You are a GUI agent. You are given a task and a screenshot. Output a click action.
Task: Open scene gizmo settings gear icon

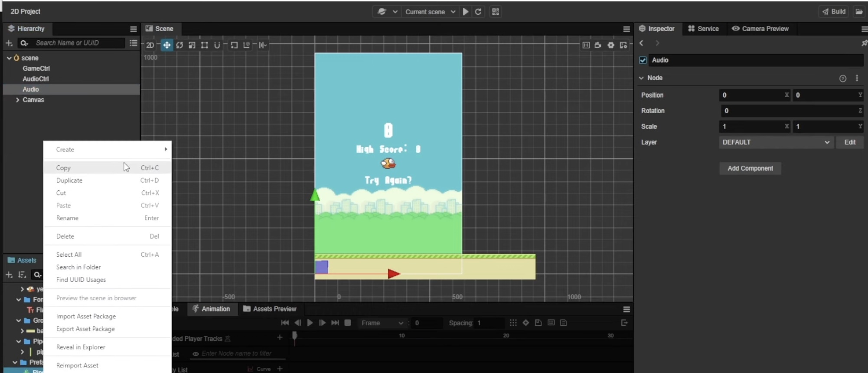(611, 45)
